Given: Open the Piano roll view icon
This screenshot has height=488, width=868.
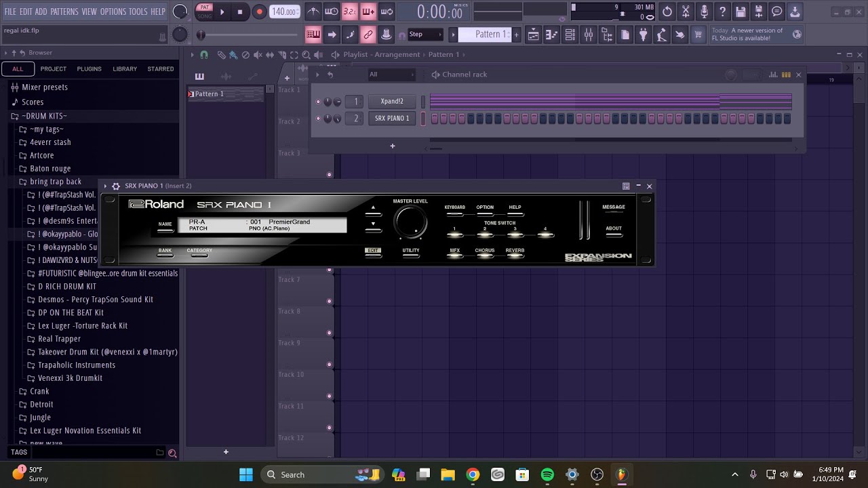Looking at the screenshot, I should [x=552, y=35].
